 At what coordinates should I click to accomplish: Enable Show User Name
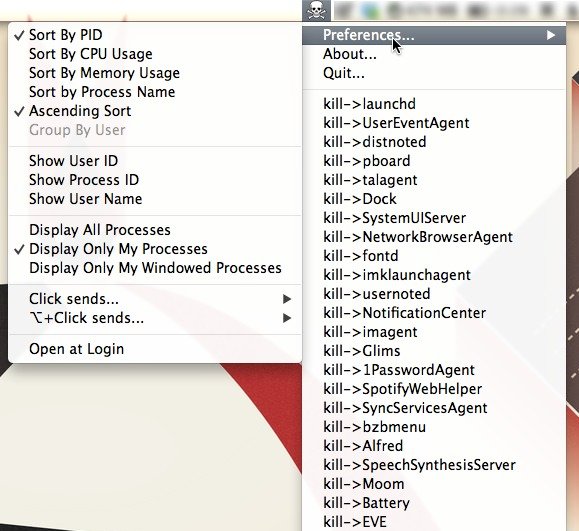155,199
